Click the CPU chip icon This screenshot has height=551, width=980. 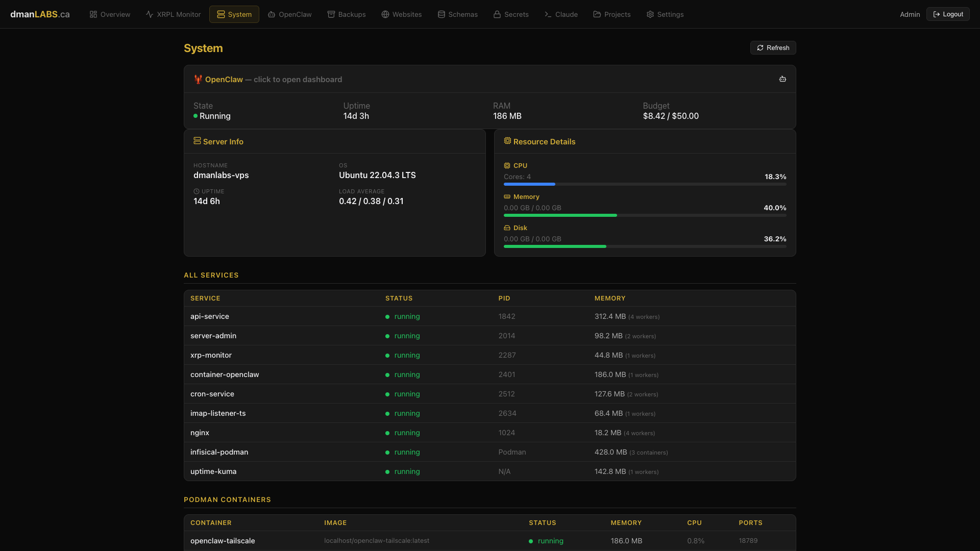coord(507,166)
